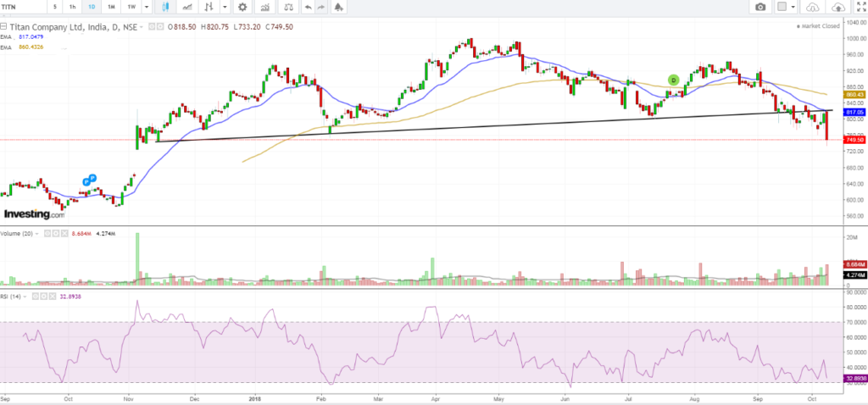Click the close value C749.50
Image resolution: width=868 pixels, height=405 pixels.
(x=278, y=26)
